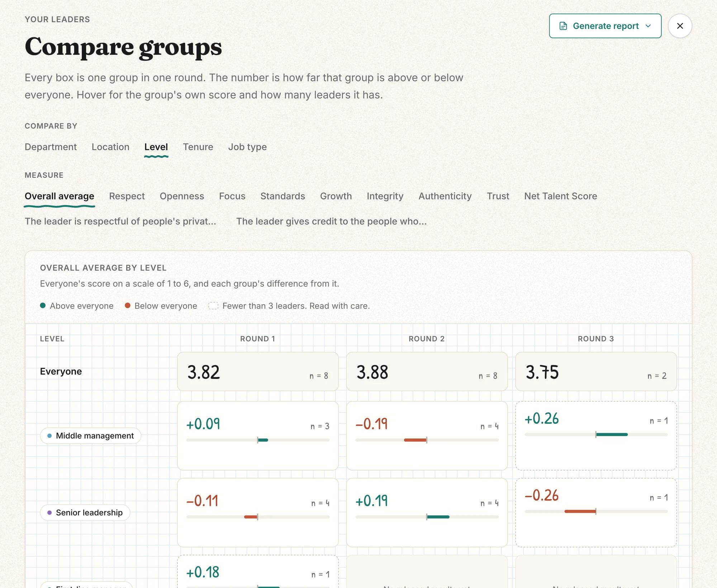Image resolution: width=717 pixels, height=588 pixels.
Task: Select the Level comparison tab
Action: 156,147
